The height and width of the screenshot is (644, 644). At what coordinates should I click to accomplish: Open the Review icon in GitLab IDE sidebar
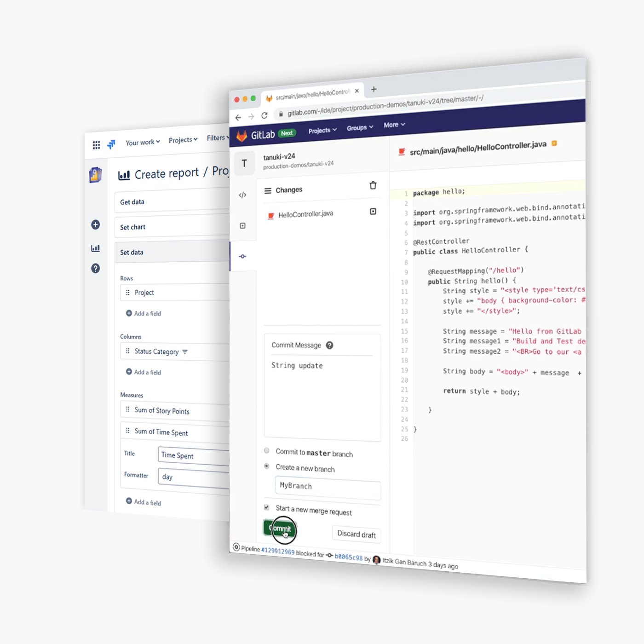click(x=243, y=226)
